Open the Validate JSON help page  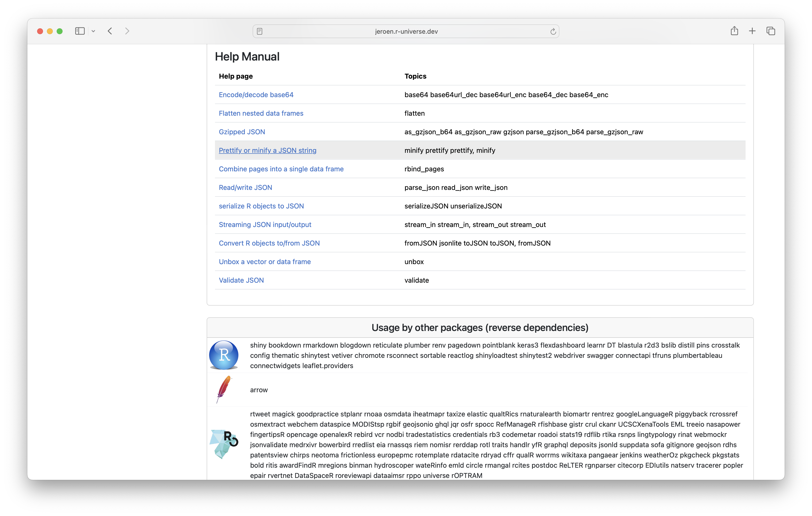click(x=241, y=280)
